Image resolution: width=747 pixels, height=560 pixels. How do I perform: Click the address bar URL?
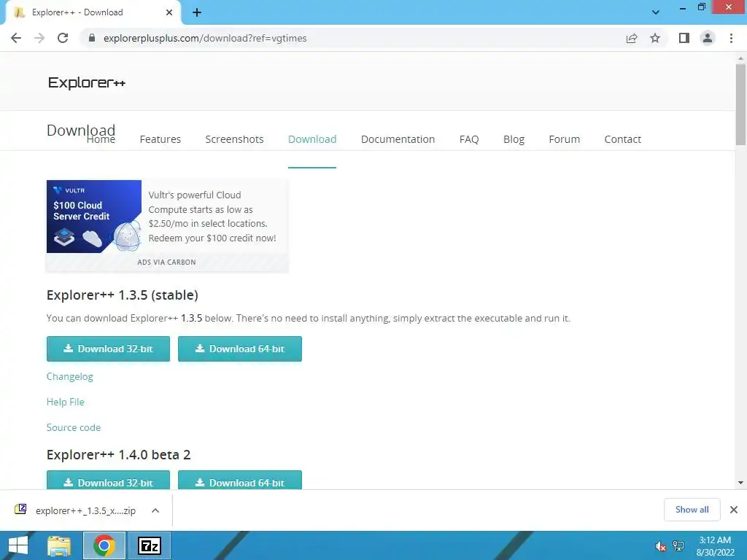[205, 38]
